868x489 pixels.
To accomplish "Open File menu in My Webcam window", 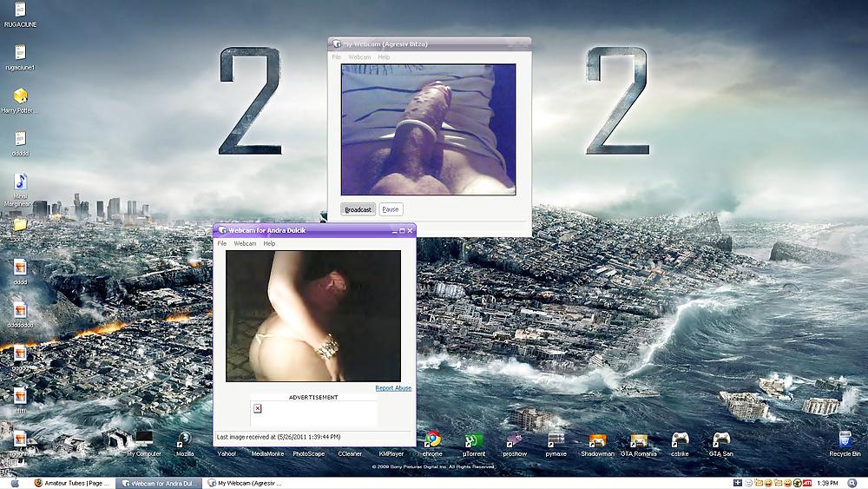I will click(x=337, y=57).
